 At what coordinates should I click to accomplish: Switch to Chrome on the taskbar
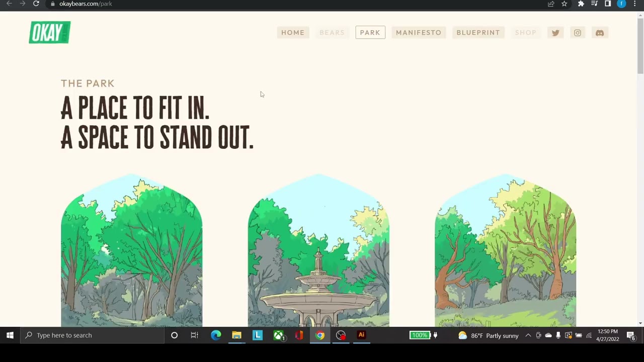[x=320, y=335]
